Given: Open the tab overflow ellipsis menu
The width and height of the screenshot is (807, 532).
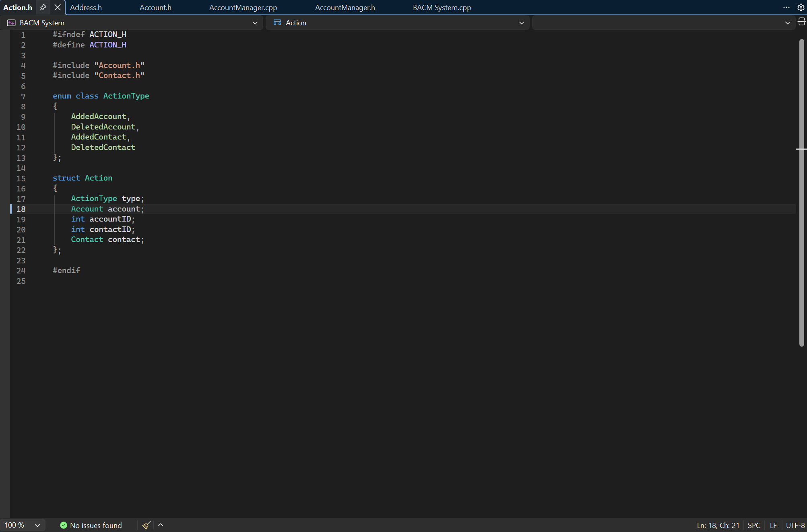Looking at the screenshot, I should pos(786,7).
